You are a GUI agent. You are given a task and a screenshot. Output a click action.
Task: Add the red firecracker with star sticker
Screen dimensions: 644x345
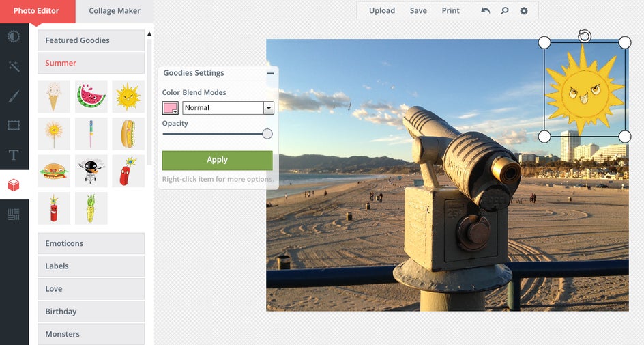128,171
